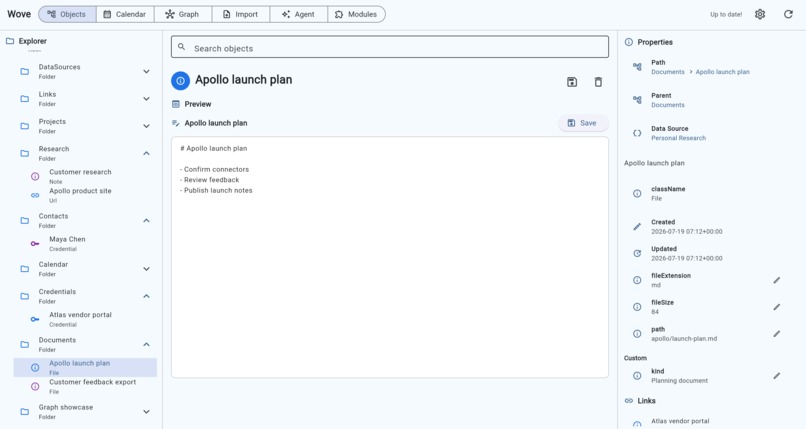Click the save icon beside the title
806x429 pixels.
[x=572, y=82]
